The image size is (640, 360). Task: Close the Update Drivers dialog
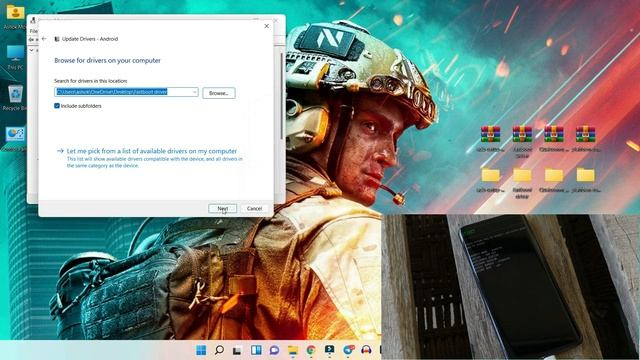click(x=267, y=26)
